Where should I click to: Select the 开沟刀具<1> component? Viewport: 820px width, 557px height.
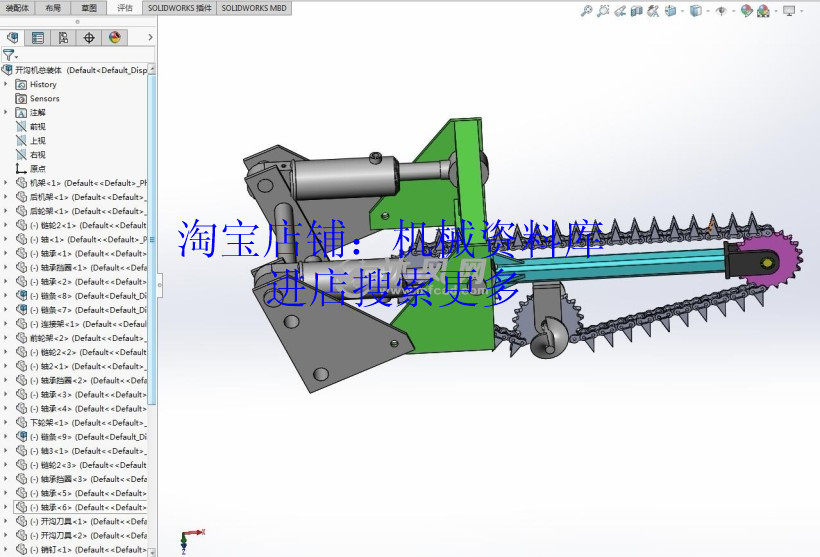coord(81,521)
